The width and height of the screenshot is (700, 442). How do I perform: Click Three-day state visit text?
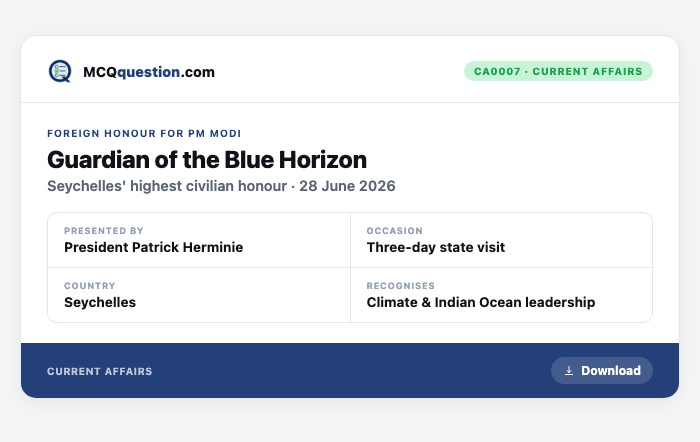436,247
